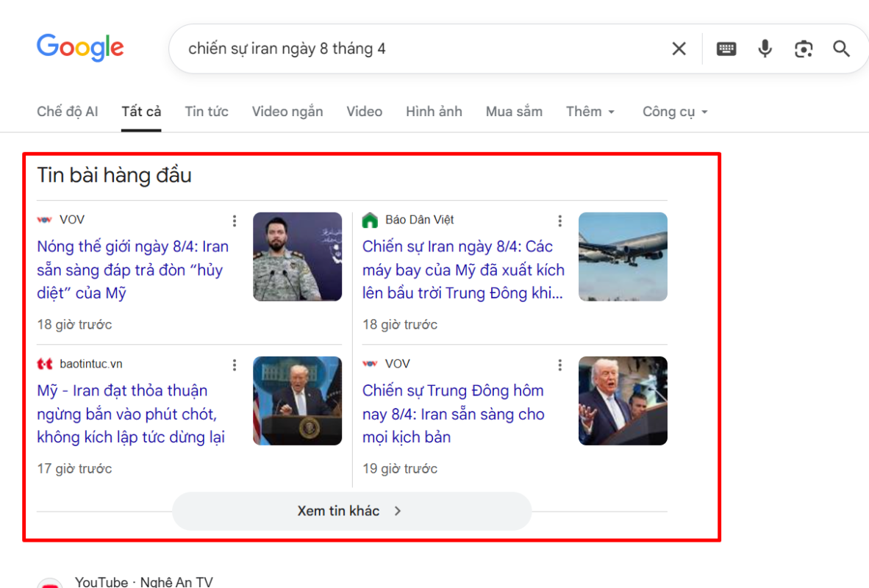Start voice search with microphone icon

(x=765, y=49)
